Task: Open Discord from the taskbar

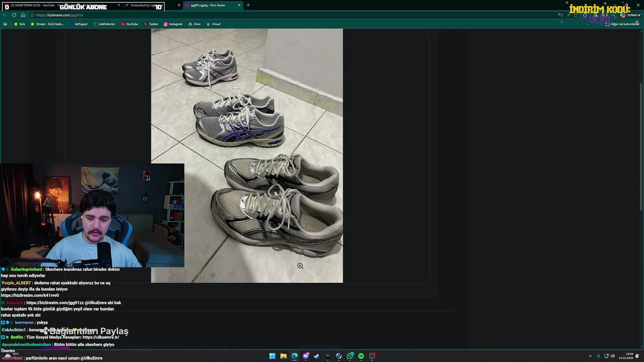Action: click(x=305, y=356)
